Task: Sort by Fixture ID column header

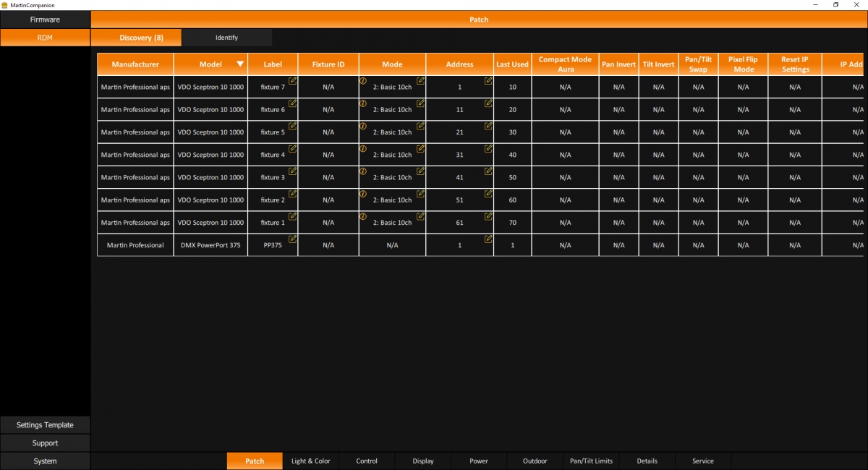Action: pyautogui.click(x=328, y=64)
